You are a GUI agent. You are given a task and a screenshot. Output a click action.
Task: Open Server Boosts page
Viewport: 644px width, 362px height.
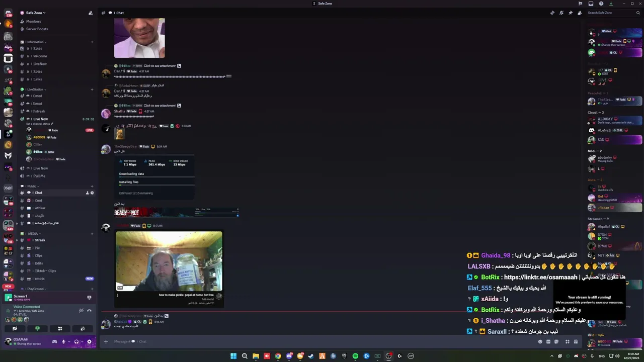37,29
